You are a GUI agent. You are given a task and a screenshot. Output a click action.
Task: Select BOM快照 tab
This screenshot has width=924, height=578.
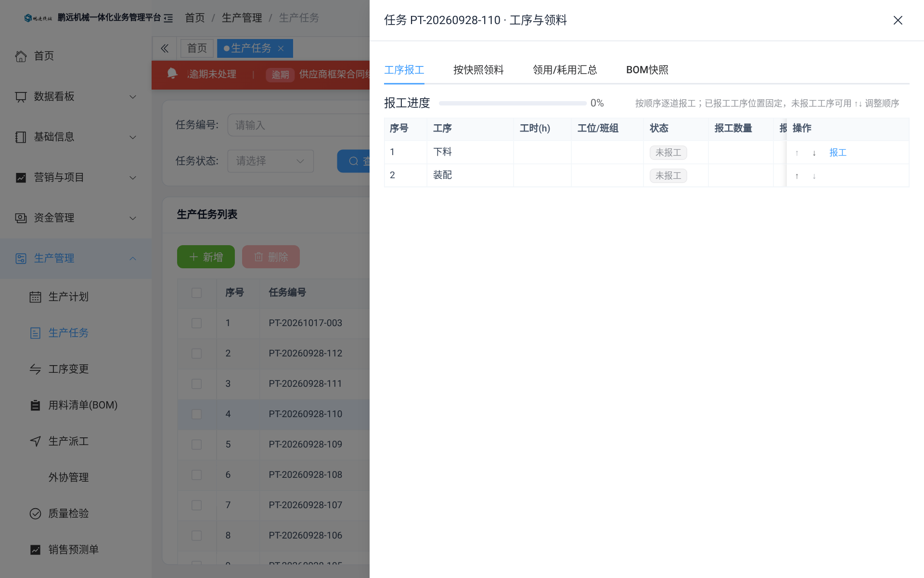pos(647,70)
